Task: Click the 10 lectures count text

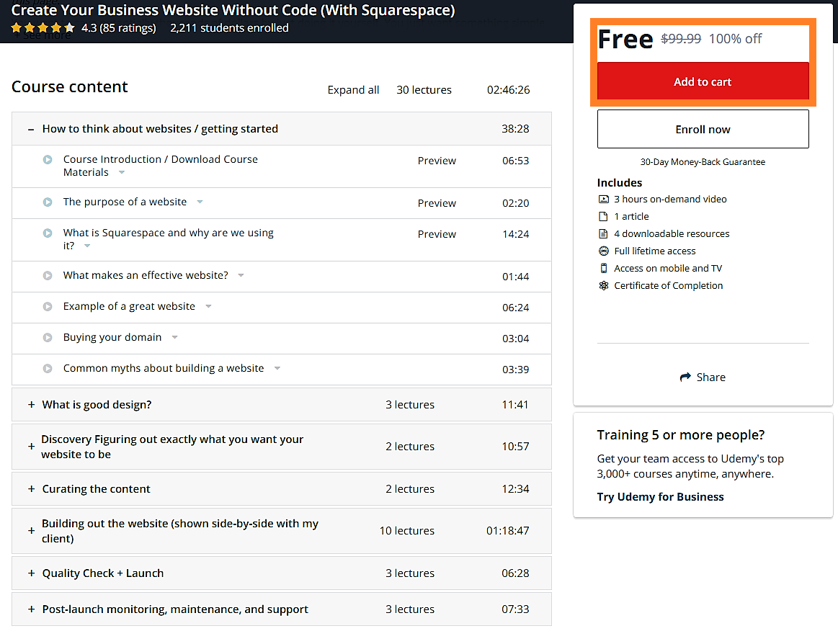Action: click(x=406, y=531)
